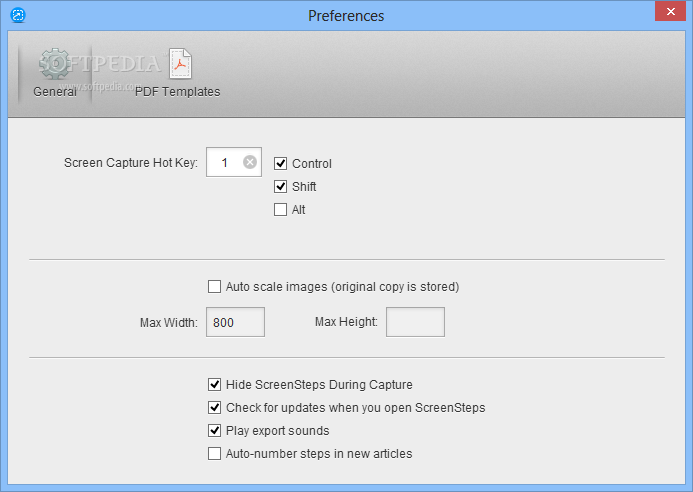Uncheck the Control modifier checkbox

280,164
